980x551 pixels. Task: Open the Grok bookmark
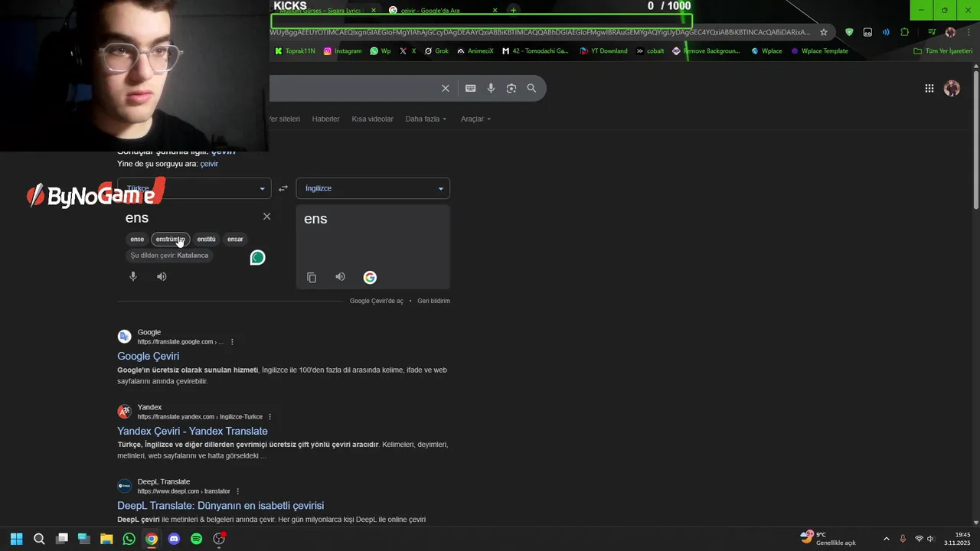(436, 51)
